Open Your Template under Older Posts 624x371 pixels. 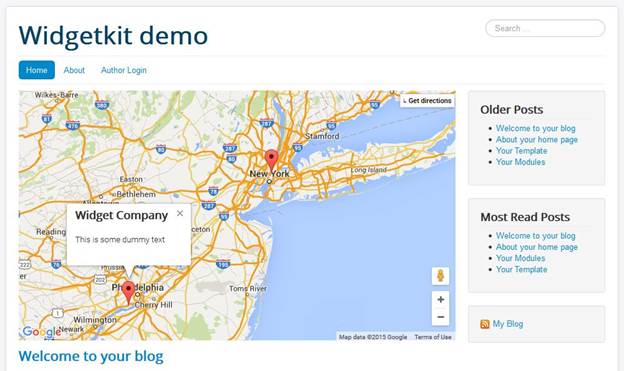pos(521,151)
